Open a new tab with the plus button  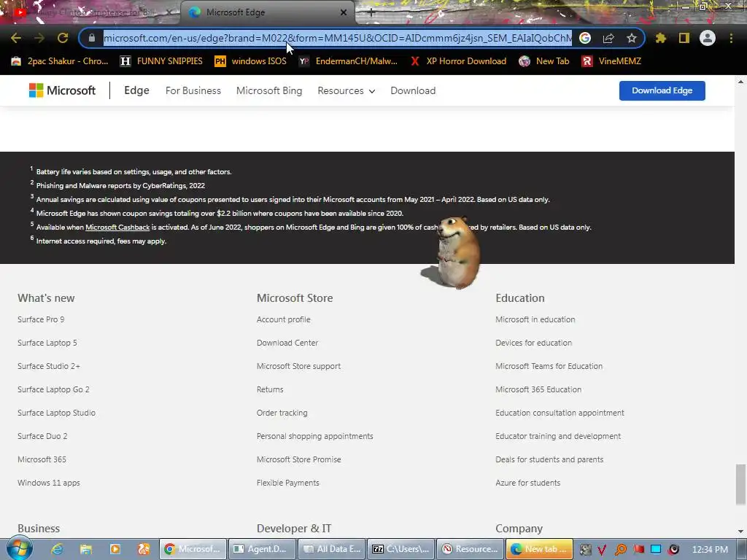(371, 13)
